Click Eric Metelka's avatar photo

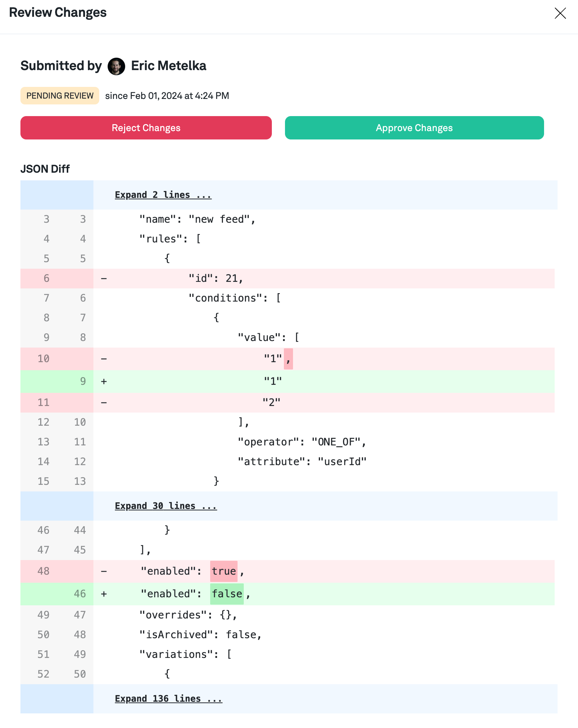tap(116, 66)
